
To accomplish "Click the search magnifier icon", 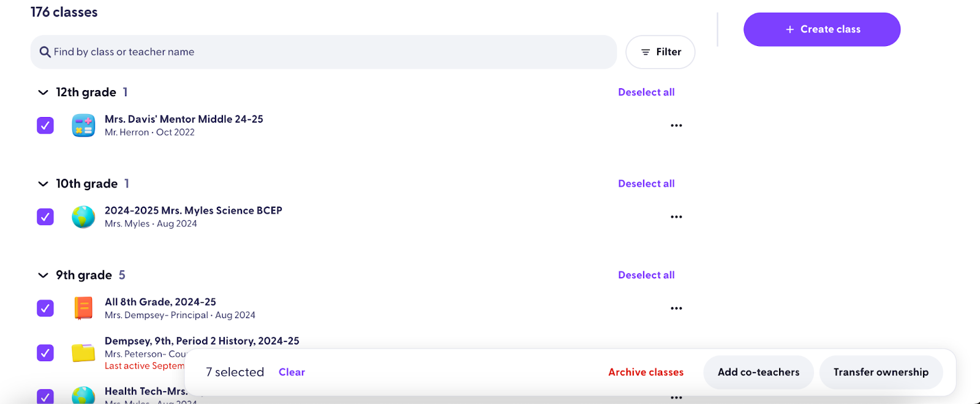I will pyautogui.click(x=45, y=52).
